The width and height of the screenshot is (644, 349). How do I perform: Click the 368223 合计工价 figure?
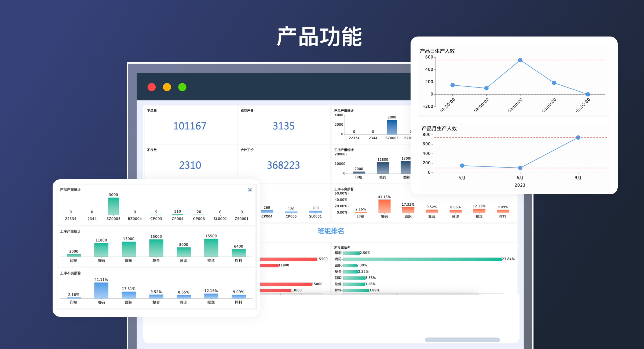283,165
